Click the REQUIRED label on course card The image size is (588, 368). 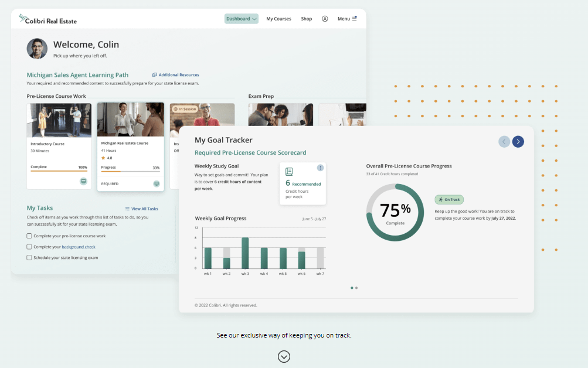(x=110, y=184)
